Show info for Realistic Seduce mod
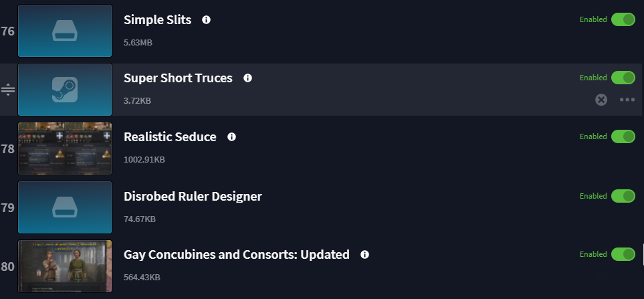 (231, 136)
